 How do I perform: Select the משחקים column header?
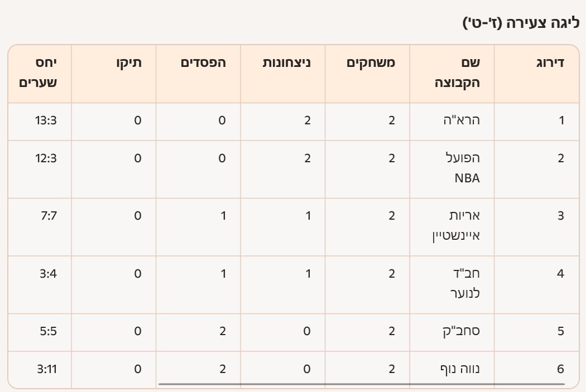point(371,62)
